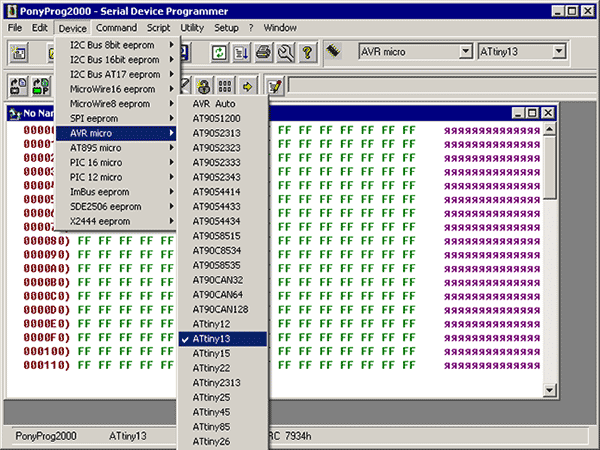
Task: Choose AVR Auto device
Action: (223, 104)
